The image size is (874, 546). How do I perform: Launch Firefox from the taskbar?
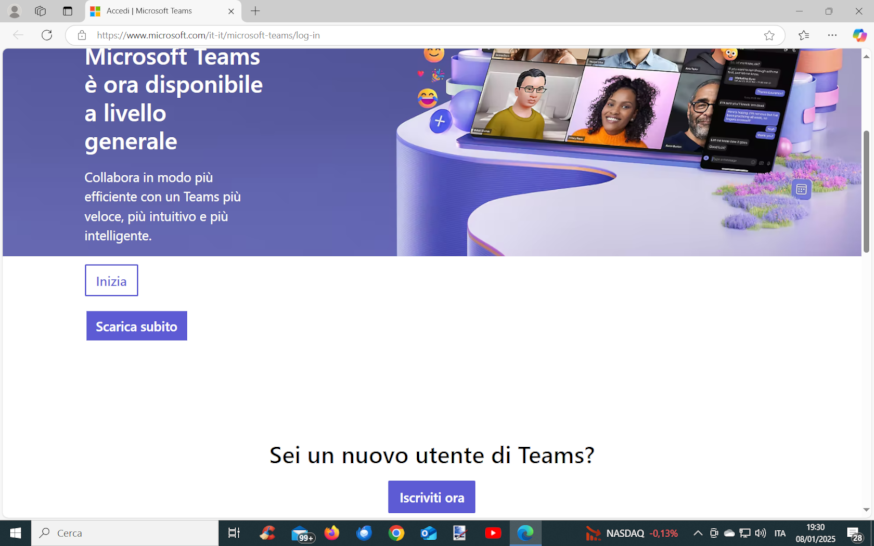[332, 533]
